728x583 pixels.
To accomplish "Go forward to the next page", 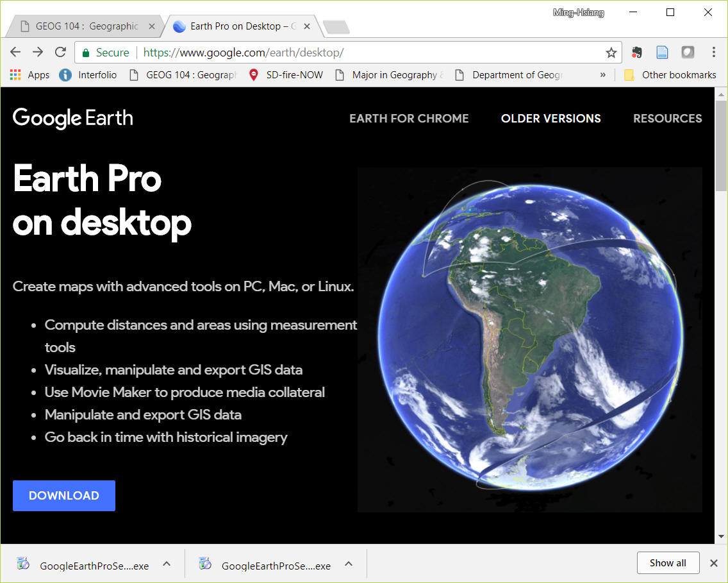I will tap(38, 52).
